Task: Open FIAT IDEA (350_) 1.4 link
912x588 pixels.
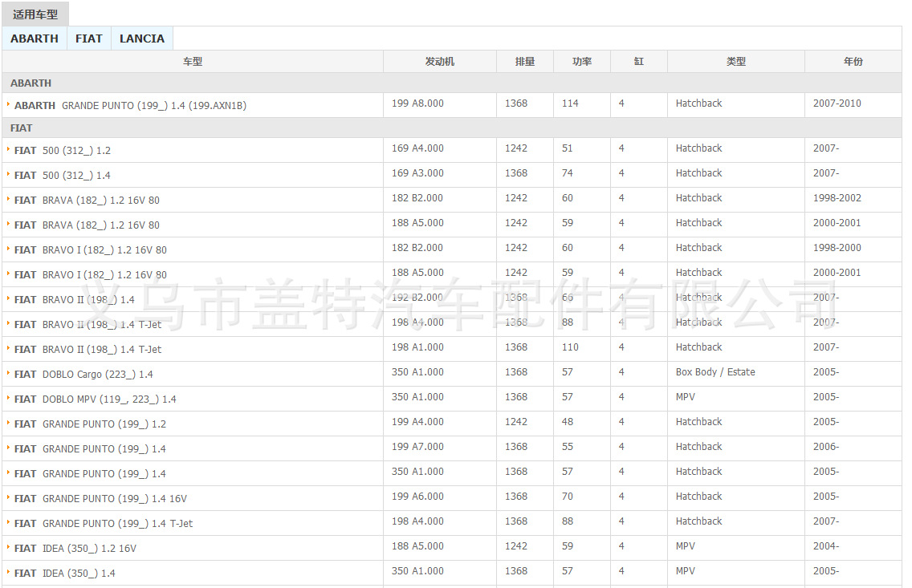Action: [x=64, y=574]
